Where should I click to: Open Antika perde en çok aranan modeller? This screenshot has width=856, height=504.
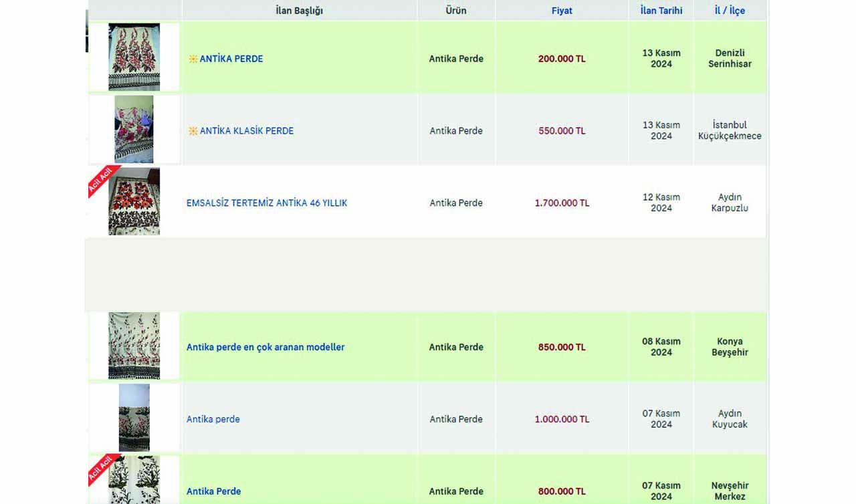coord(265,348)
